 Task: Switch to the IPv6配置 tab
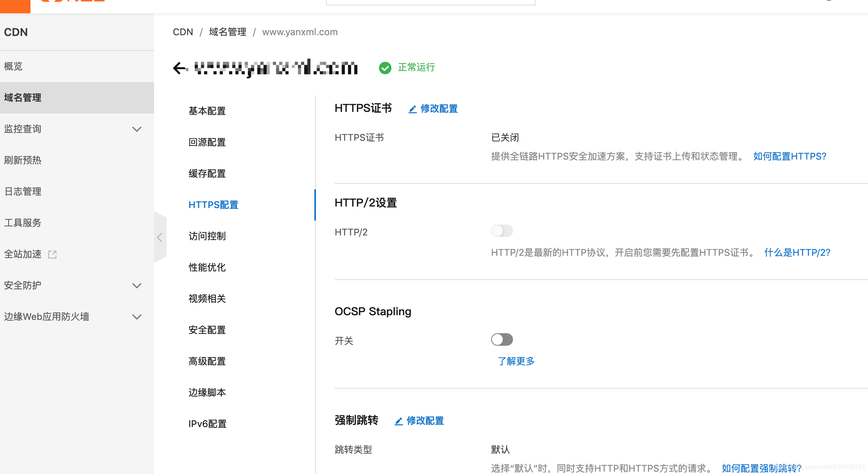click(x=208, y=424)
